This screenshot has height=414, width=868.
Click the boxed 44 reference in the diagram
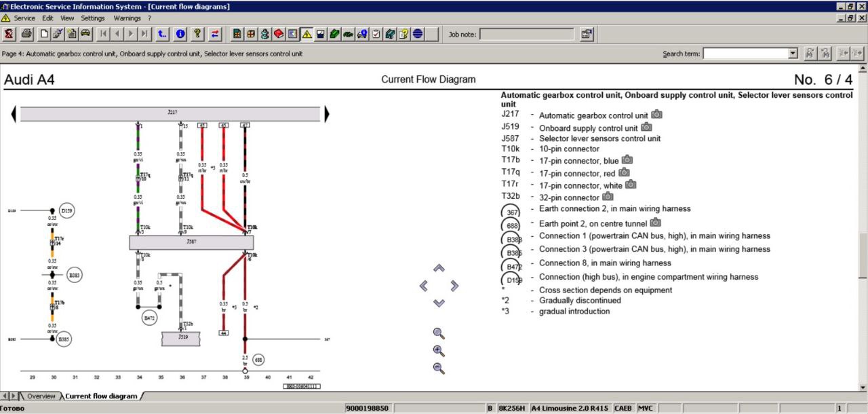[x=223, y=333]
